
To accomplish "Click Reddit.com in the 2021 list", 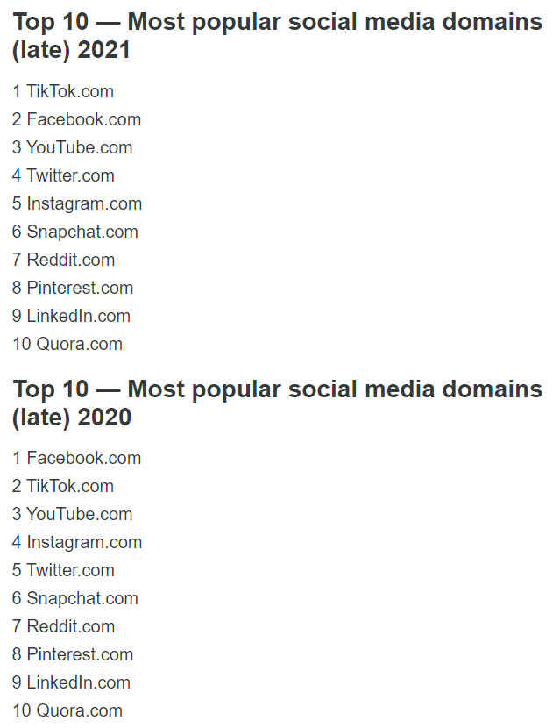I will (x=70, y=260).
